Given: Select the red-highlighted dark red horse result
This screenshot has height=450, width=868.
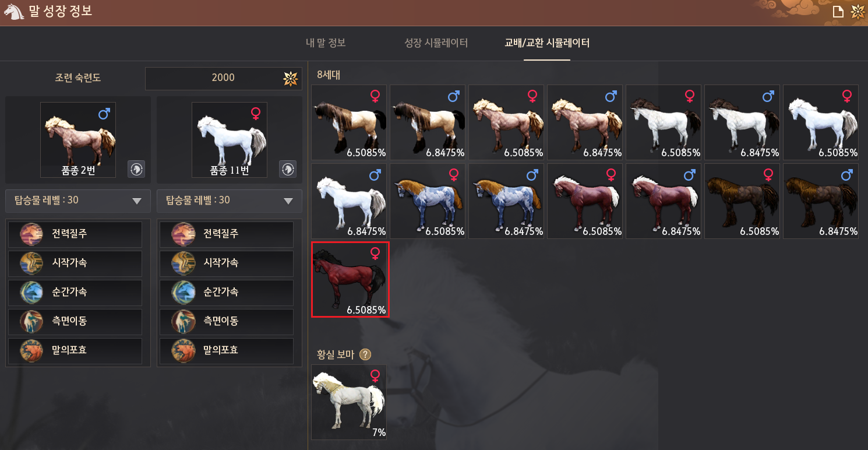Looking at the screenshot, I should [350, 280].
